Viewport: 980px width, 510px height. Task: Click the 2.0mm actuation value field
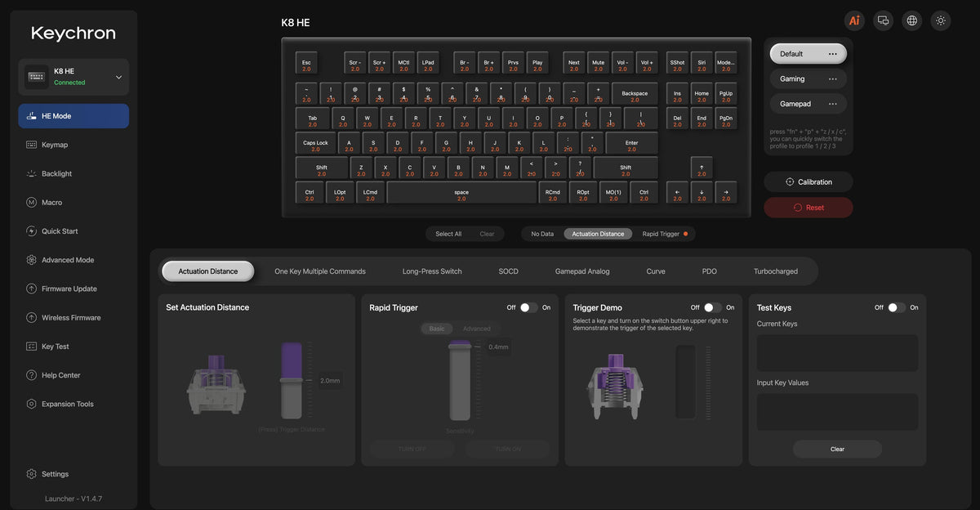point(330,380)
